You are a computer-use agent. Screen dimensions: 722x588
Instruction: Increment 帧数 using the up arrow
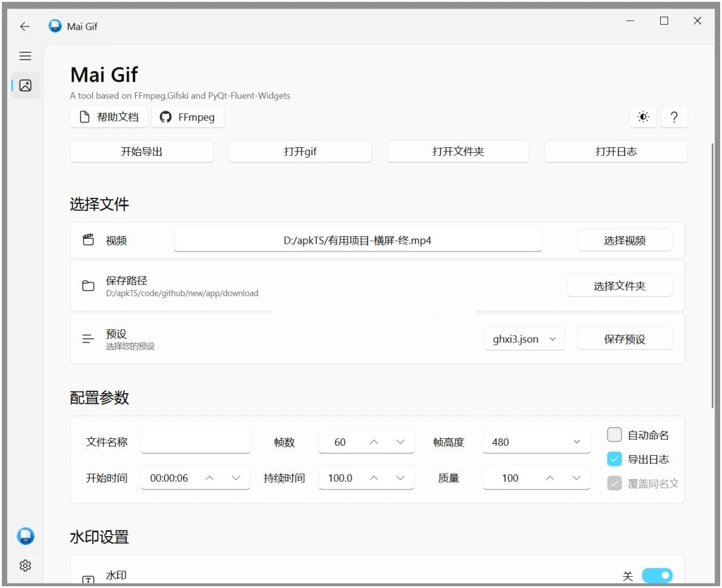(x=374, y=441)
